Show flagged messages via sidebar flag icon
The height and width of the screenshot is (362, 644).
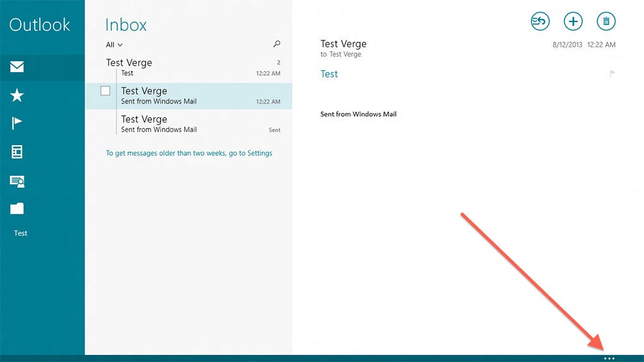click(x=17, y=123)
